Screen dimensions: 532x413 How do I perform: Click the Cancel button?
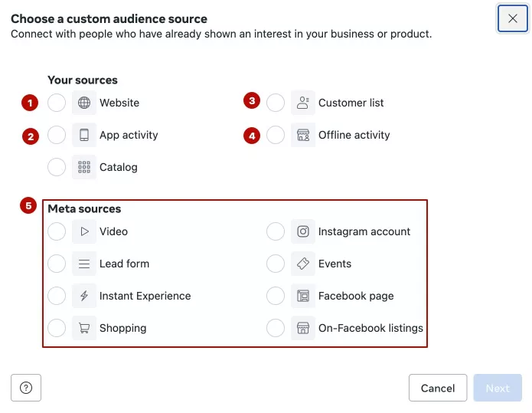coord(438,388)
